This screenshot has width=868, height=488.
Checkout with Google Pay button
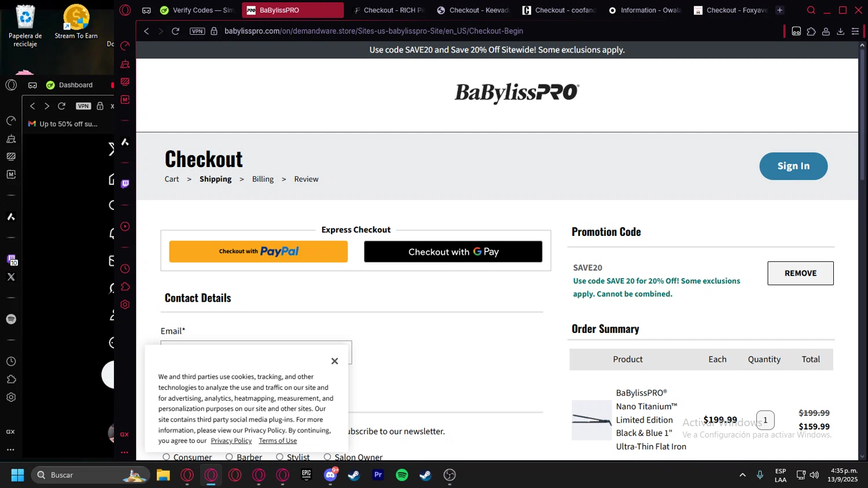pos(453,252)
